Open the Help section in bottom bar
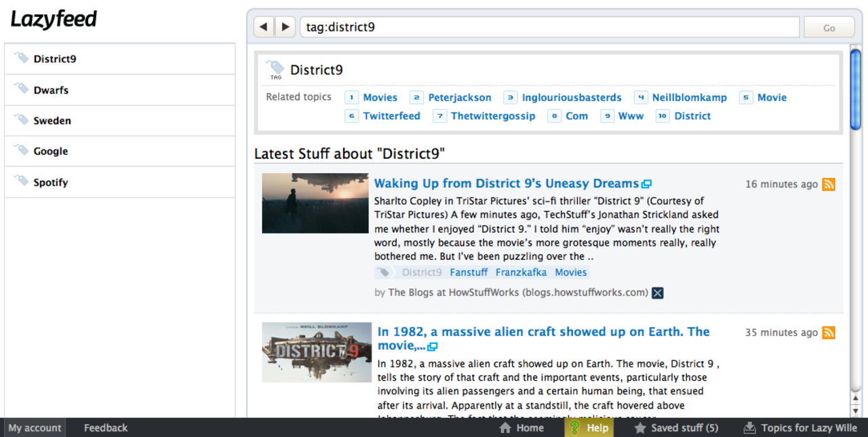Screen dimensions: 868x437 tap(589, 427)
